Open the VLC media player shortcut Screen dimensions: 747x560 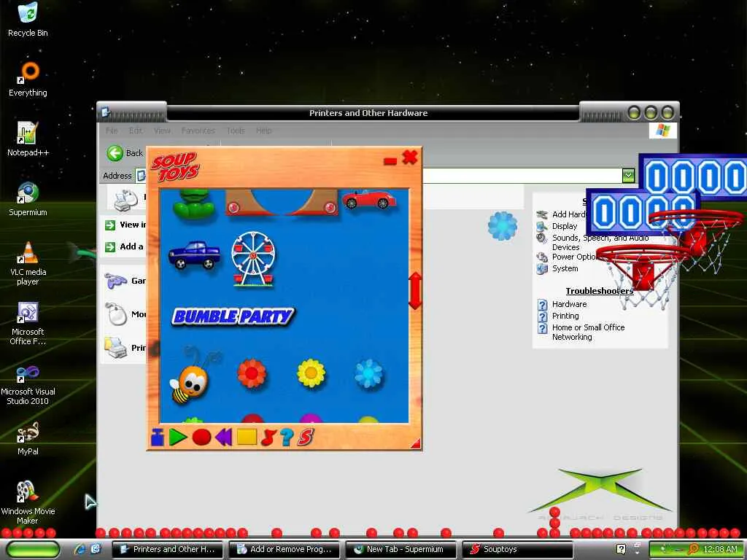pos(28,263)
